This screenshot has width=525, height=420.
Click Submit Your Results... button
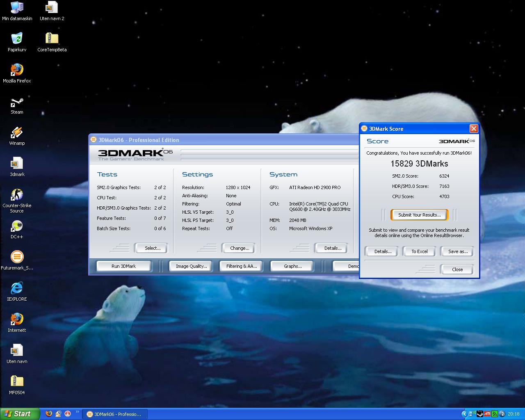coord(419,215)
